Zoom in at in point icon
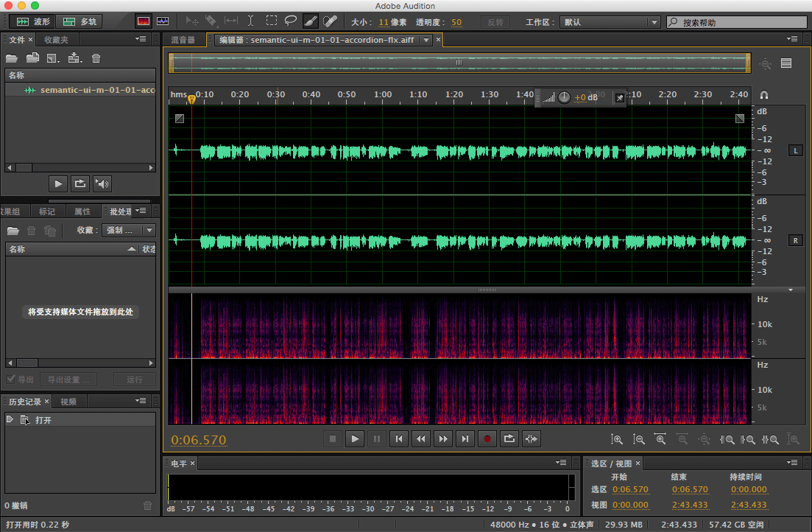Viewport: 812px width, 532px height. [x=727, y=439]
